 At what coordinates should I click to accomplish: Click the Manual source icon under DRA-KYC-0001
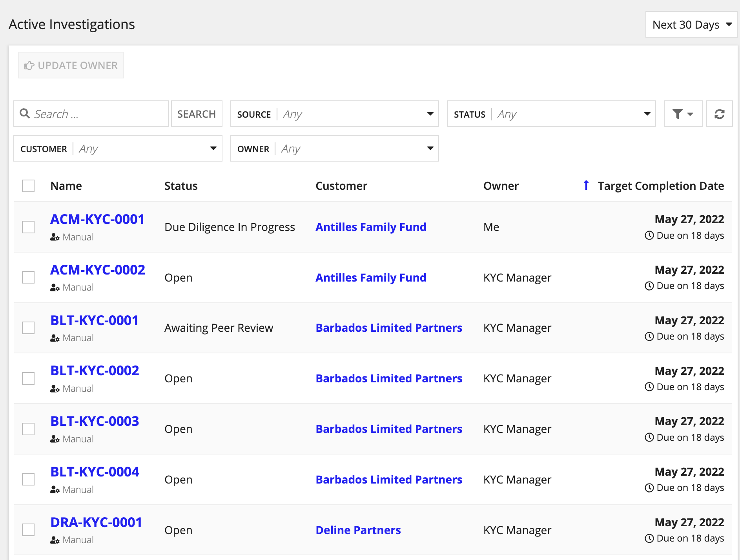55,540
